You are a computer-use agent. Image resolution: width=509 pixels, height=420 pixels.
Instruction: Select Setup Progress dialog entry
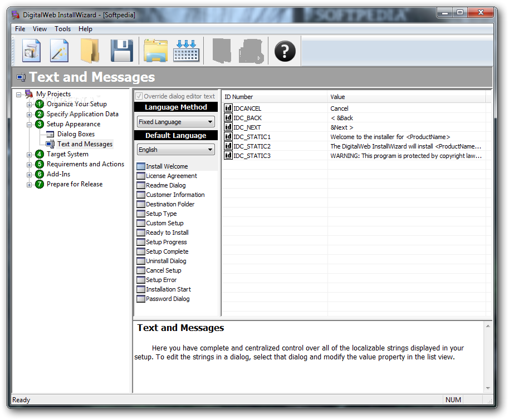[166, 241]
